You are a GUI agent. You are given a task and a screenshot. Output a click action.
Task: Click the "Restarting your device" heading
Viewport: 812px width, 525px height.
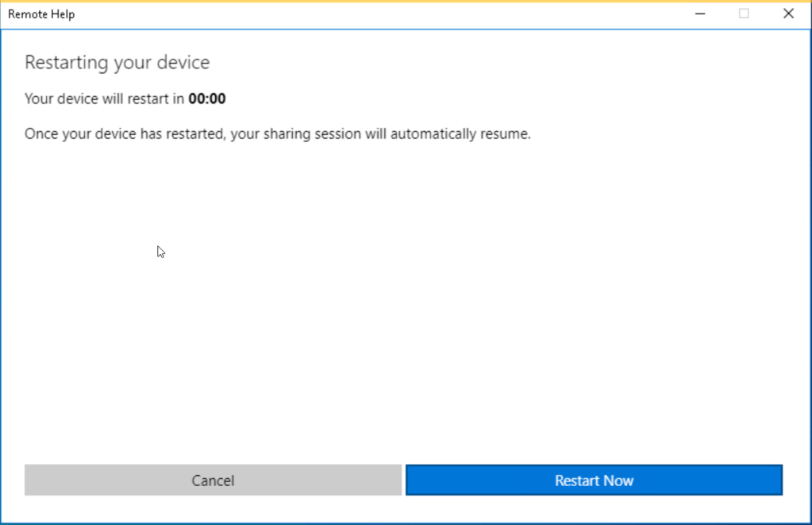pyautogui.click(x=117, y=63)
